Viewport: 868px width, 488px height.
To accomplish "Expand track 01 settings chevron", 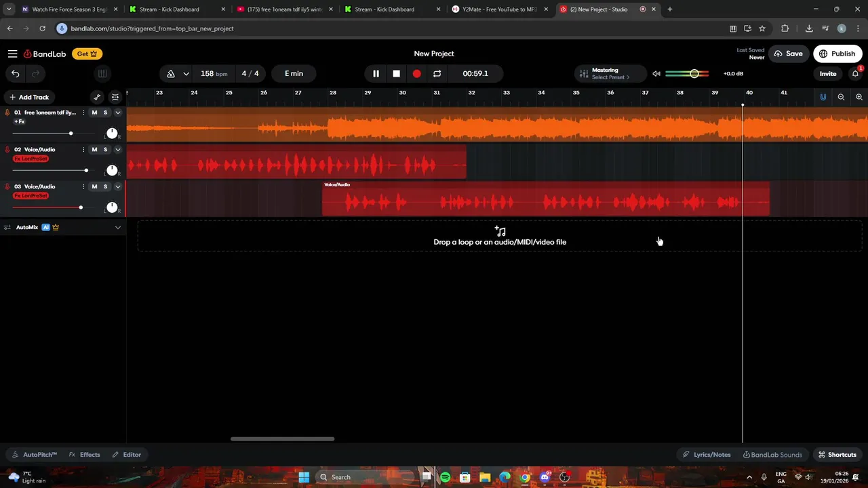I will (117, 113).
